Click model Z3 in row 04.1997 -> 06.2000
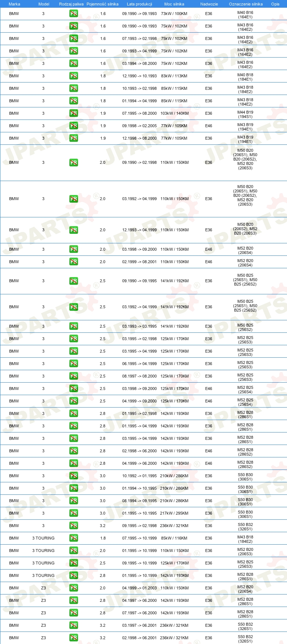Screen dimensions: 287x644 [x=43, y=600]
